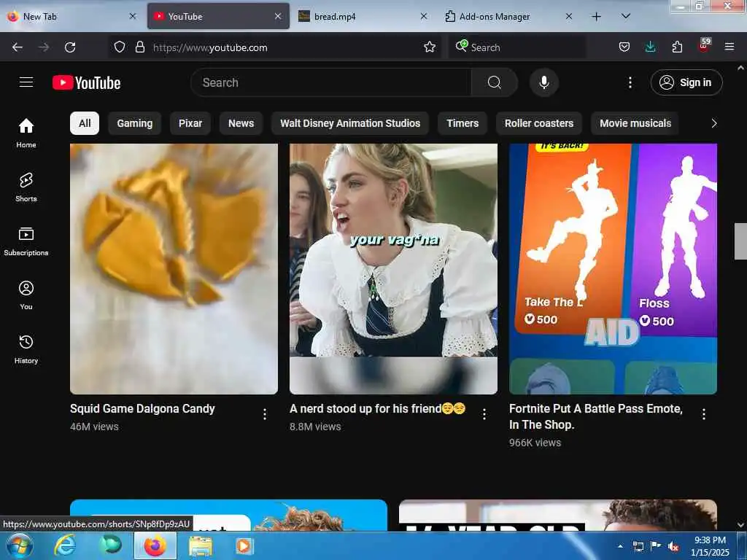The height and width of the screenshot is (560, 747).
Task: Click the browser back arrow
Action: [18, 47]
